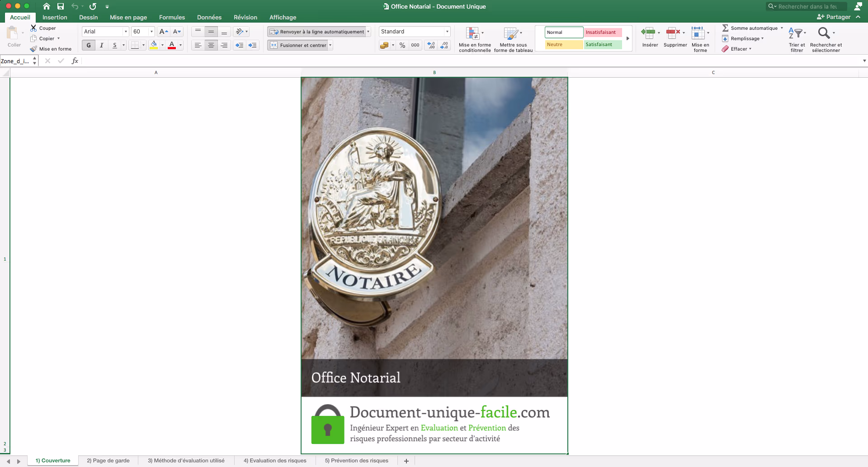This screenshot has height=467, width=868.
Task: Apply percent style format
Action: pos(402,45)
